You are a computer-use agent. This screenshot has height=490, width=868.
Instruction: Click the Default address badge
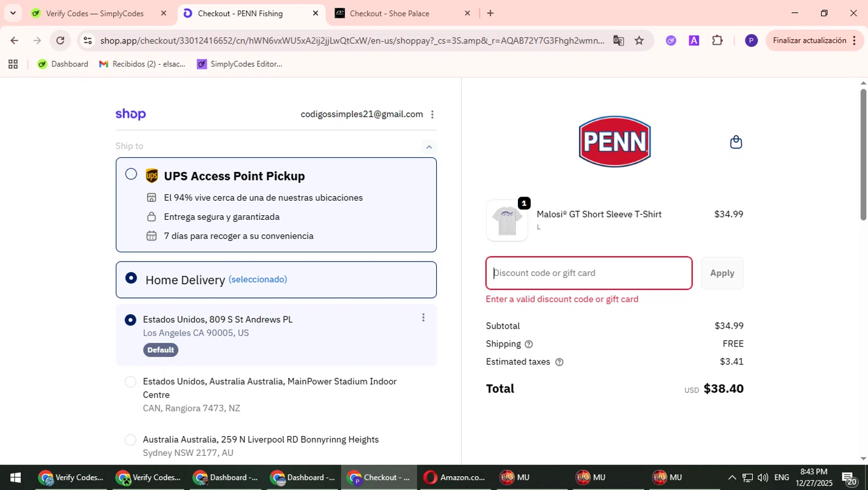(161, 350)
